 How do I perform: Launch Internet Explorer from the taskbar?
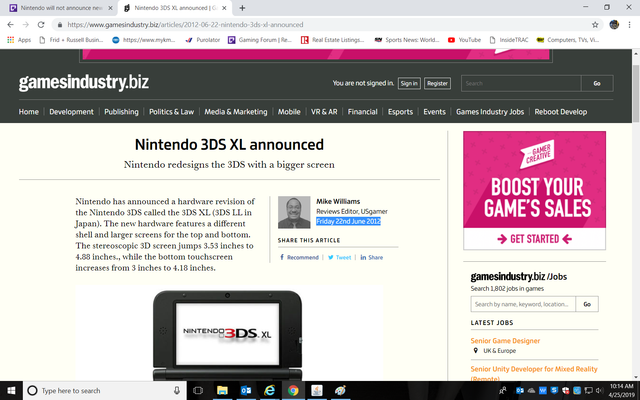pos(269,391)
